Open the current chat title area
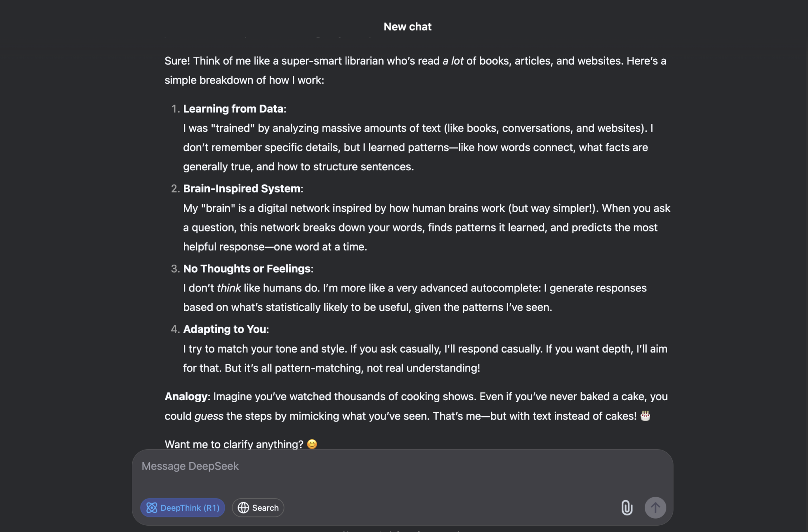 408,26
